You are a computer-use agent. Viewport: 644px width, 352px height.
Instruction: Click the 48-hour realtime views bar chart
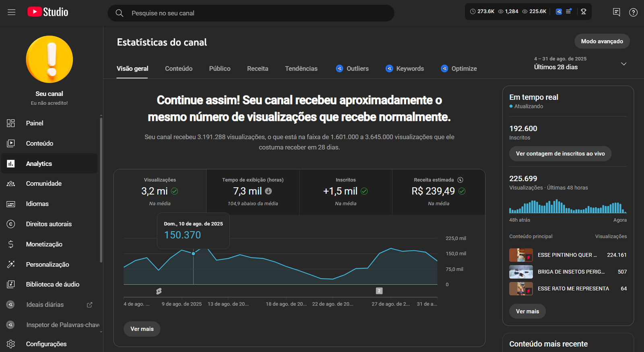click(568, 207)
